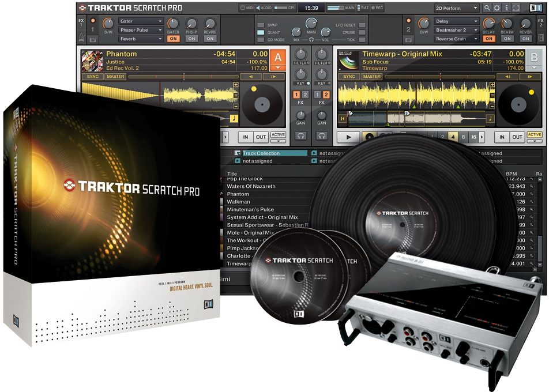Viewport: 549px width, 392px height.
Task: Toggle fullscreen mode icon in the header
Action: [516, 7]
